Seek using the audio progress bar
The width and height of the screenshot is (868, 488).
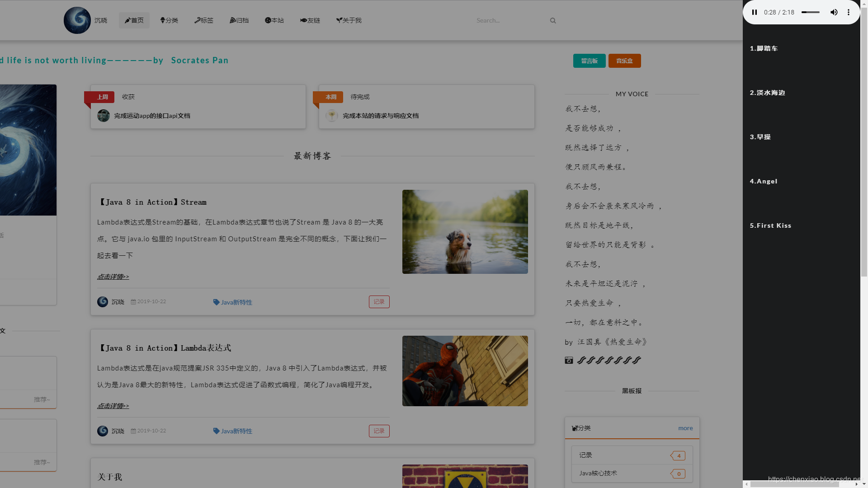click(810, 13)
